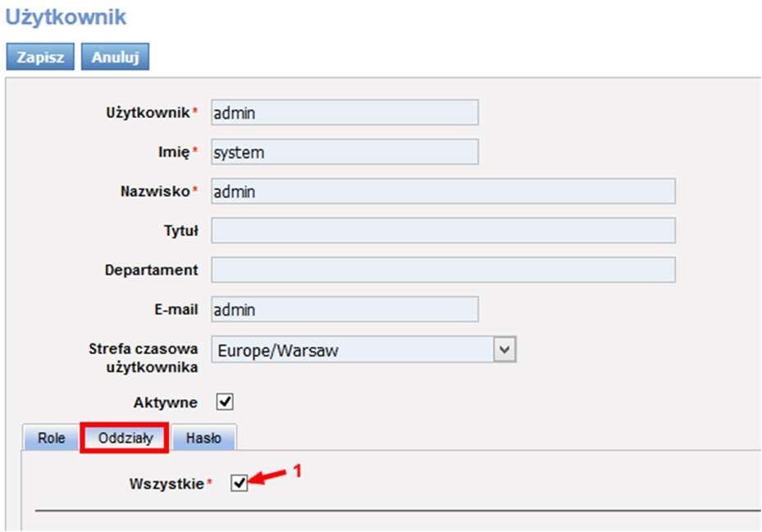Click the Nazwisko field label
762x532 pixels.
coord(155,192)
